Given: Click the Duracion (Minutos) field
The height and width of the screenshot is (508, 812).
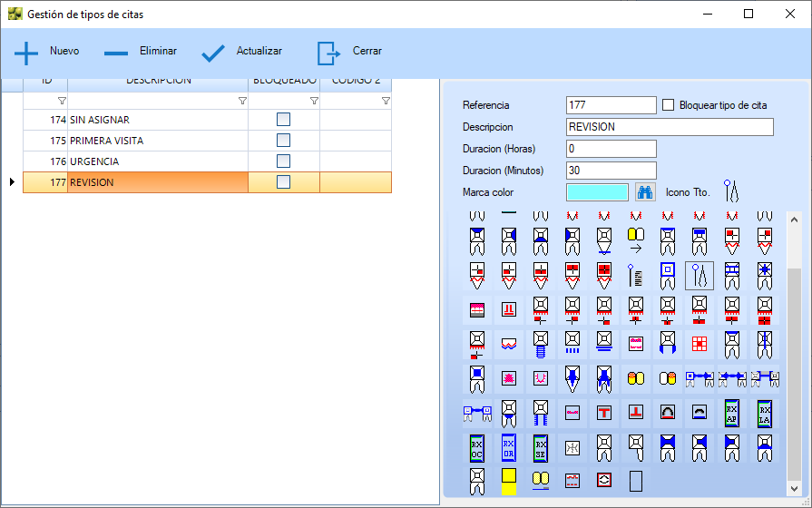Looking at the screenshot, I should tap(611, 171).
